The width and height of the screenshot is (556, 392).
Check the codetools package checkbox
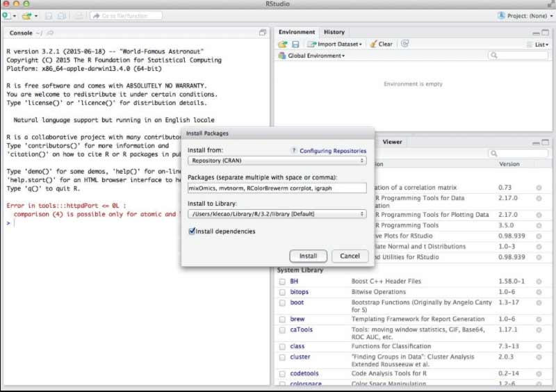click(282, 374)
